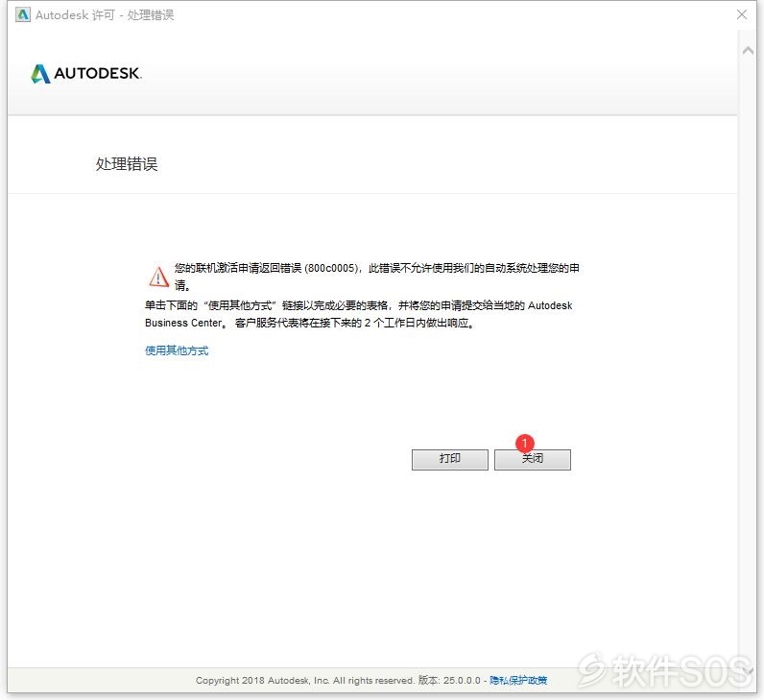Click the 处理错误 heading text
Viewport: 764px width, 700px height.
[126, 164]
